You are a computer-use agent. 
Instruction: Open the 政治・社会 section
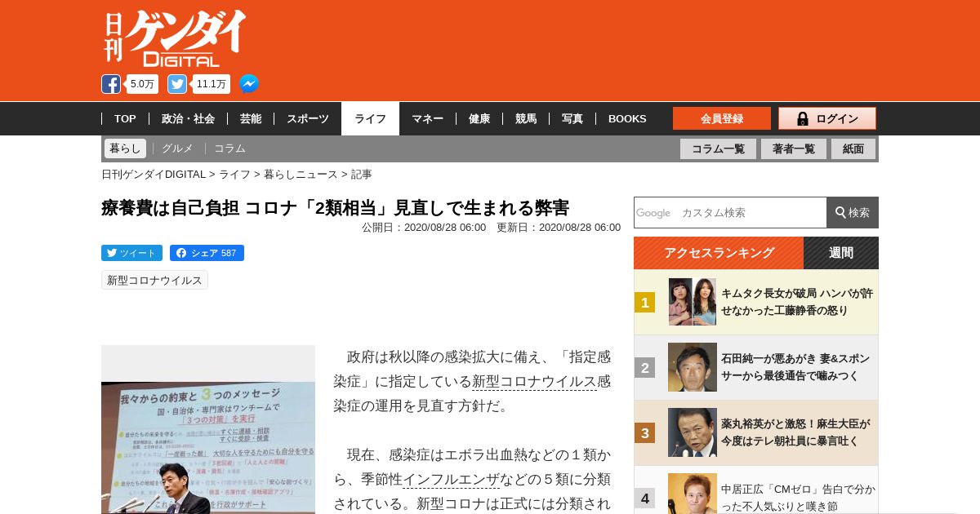(x=188, y=118)
